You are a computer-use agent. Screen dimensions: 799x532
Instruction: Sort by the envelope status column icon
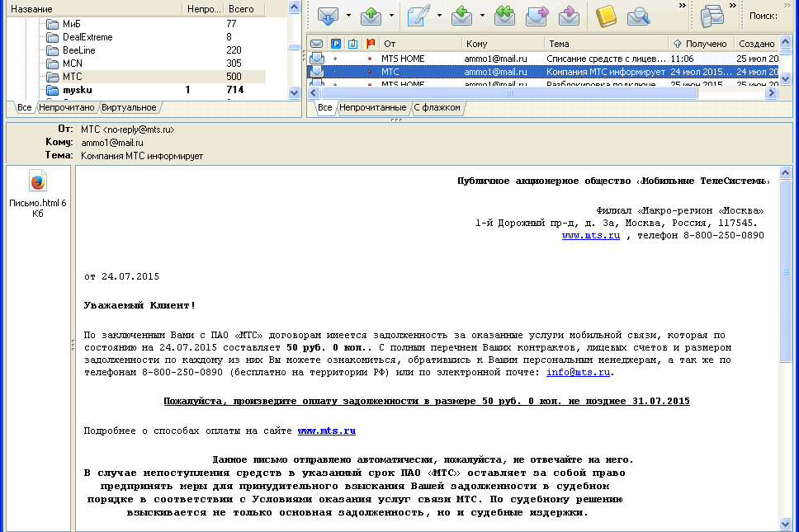(316, 44)
